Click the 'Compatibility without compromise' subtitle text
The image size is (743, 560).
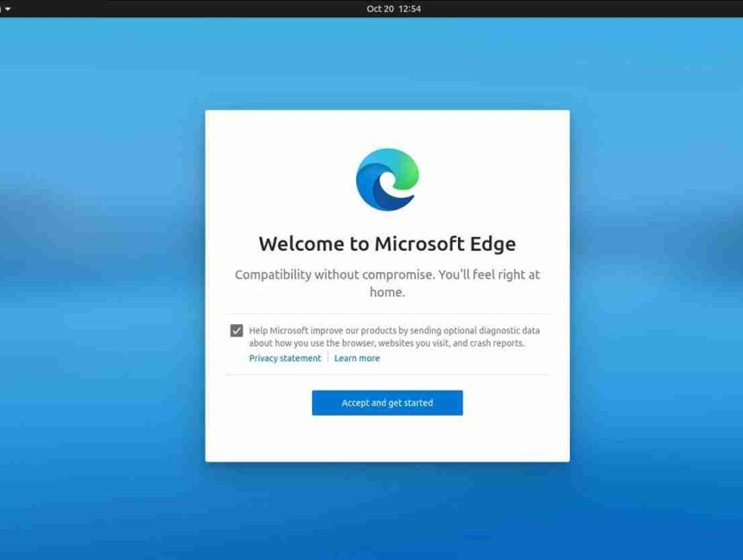click(x=387, y=283)
